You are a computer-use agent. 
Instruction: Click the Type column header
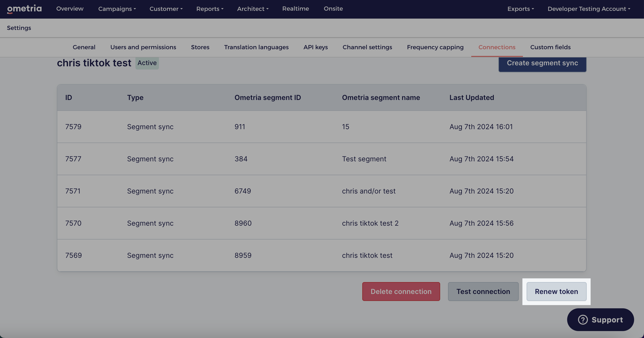click(135, 97)
